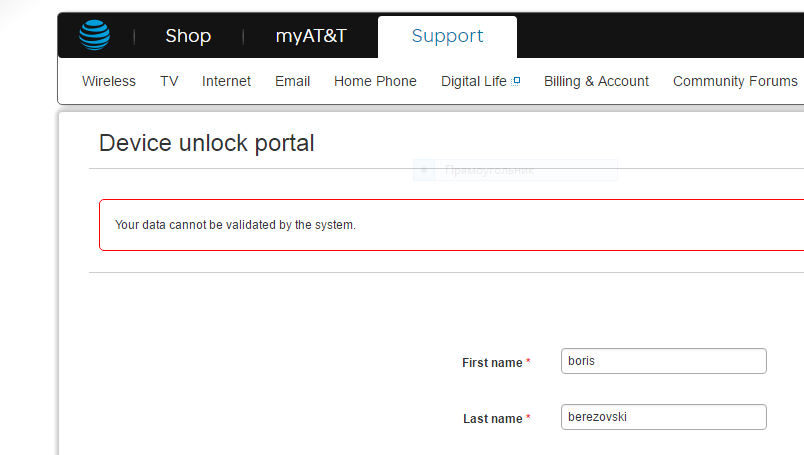The height and width of the screenshot is (455, 804).
Task: Click the Last name label
Action: click(x=492, y=419)
